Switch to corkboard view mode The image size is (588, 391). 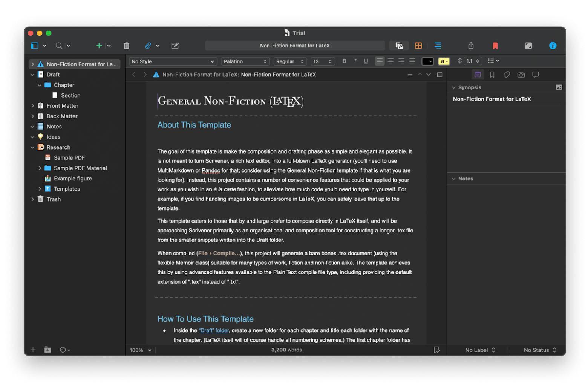[x=418, y=46]
